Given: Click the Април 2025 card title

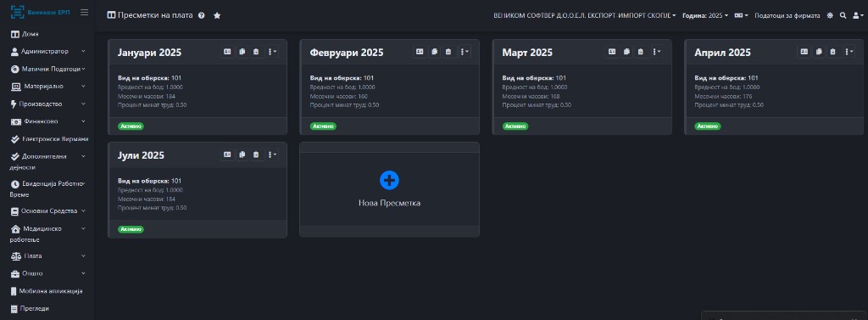Looking at the screenshot, I should coord(722,53).
